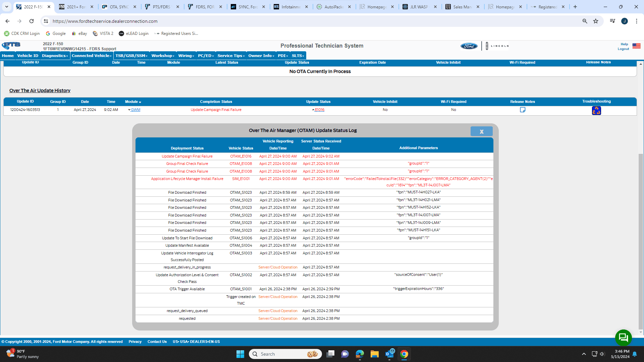Click the Ford oval logo

coord(469,46)
